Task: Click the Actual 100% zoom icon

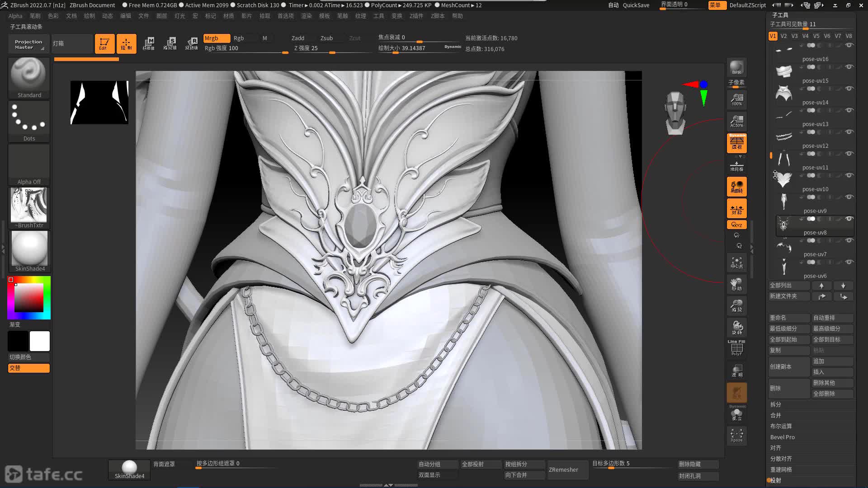Action: tap(736, 99)
